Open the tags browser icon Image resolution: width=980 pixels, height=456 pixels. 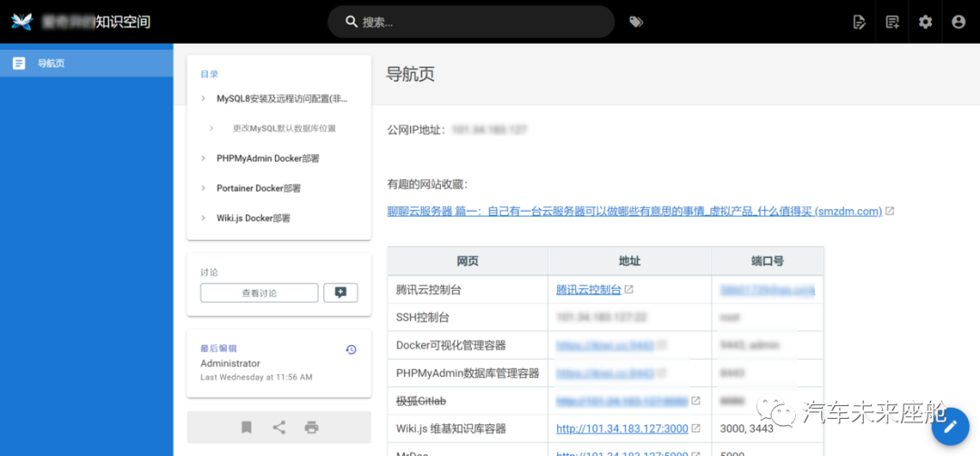pos(636,22)
